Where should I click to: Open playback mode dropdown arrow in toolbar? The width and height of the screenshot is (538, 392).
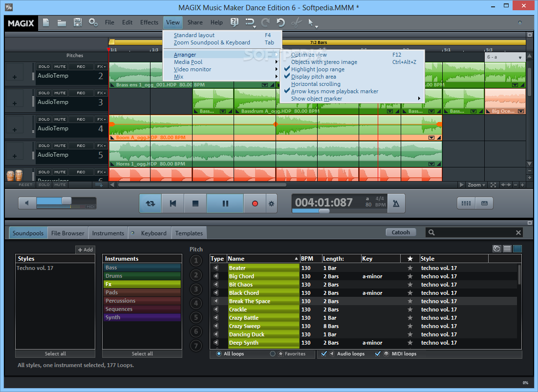coord(254,27)
